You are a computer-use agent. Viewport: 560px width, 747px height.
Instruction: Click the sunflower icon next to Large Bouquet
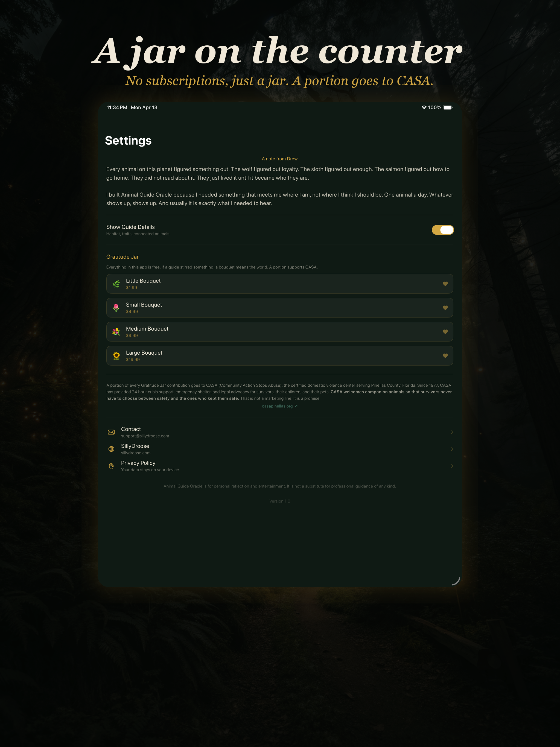(116, 356)
